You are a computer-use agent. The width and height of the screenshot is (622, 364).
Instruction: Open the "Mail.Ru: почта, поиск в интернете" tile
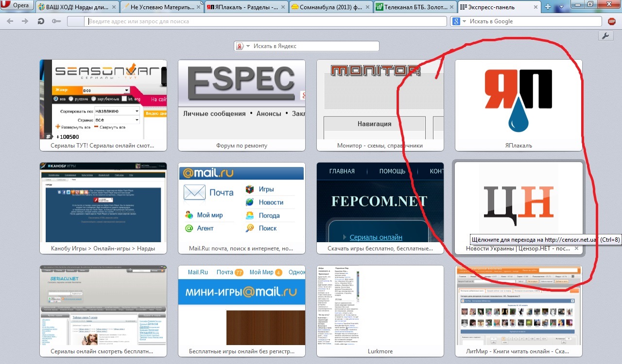pyautogui.click(x=242, y=208)
